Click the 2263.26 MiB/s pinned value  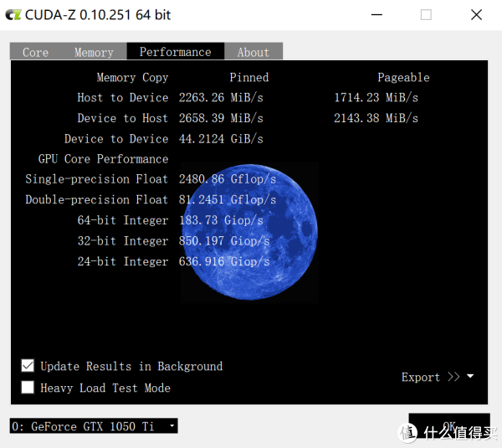point(221,97)
